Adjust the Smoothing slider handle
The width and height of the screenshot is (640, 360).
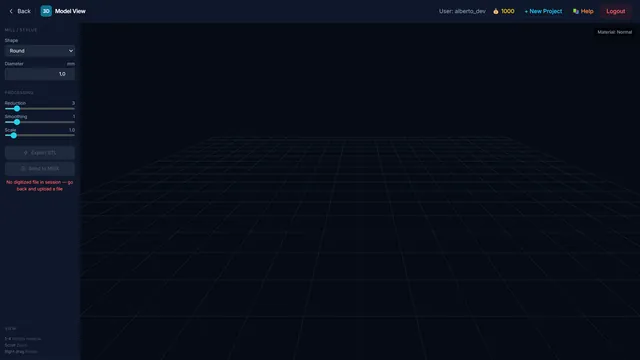click(17, 122)
